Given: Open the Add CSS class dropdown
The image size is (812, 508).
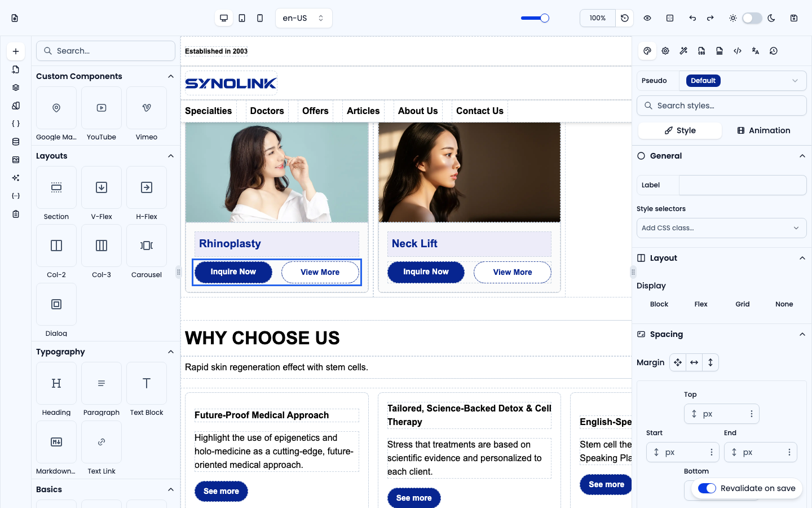Looking at the screenshot, I should [722, 228].
